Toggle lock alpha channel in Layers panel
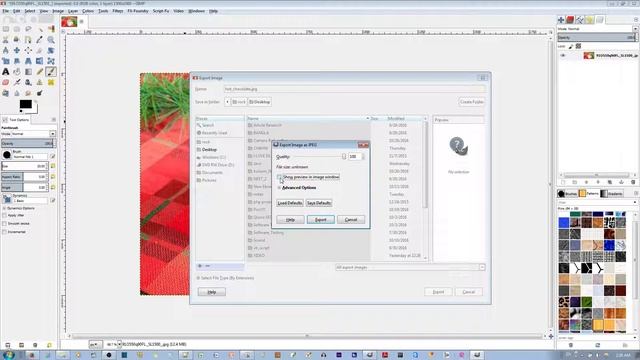The width and height of the screenshot is (640, 360). coord(578,47)
